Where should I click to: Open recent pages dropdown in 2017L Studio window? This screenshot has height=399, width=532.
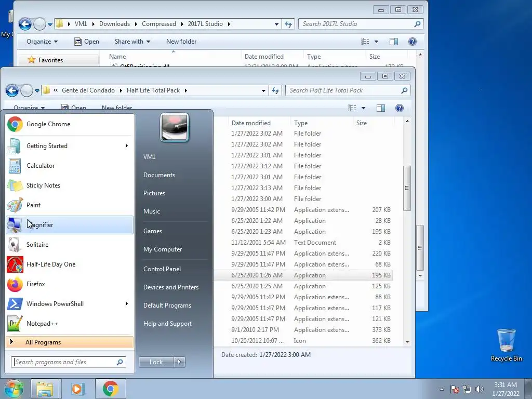coord(50,24)
